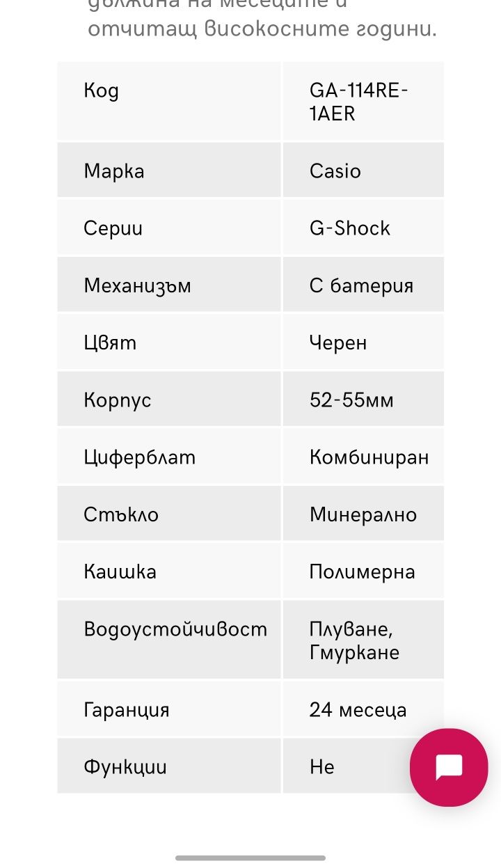Image resolution: width=501 pixels, height=868 pixels.
Task: Tap the Водоустойчивост row label
Action: (x=175, y=629)
